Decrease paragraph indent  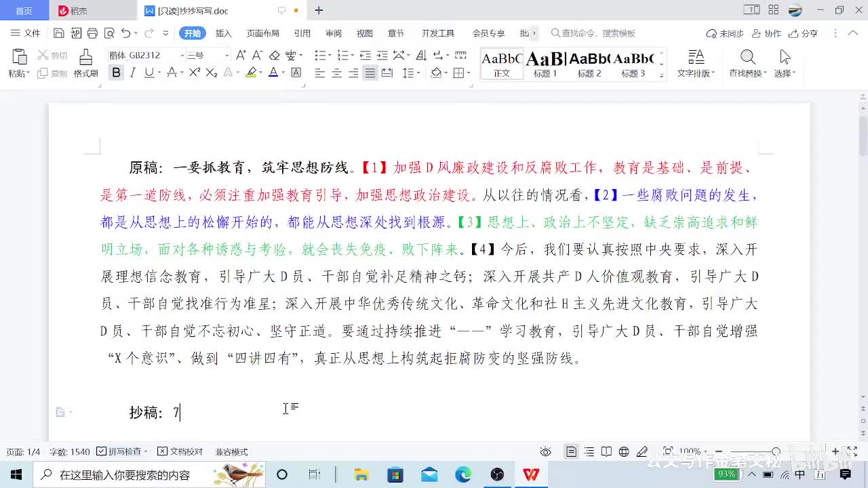(x=366, y=56)
